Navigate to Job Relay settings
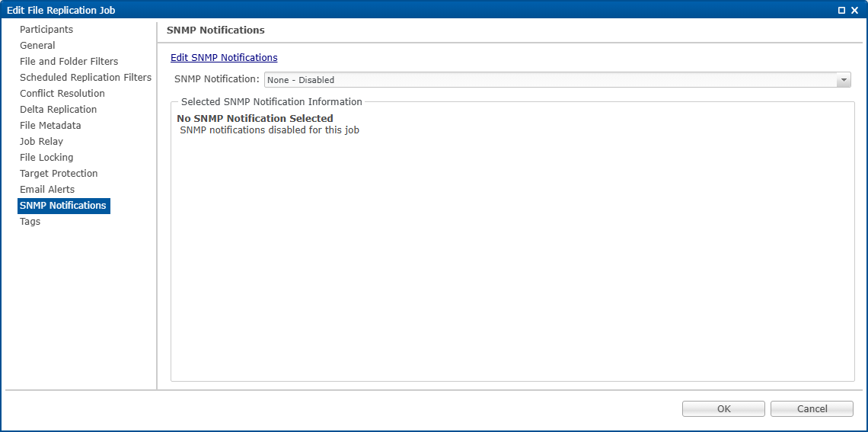The width and height of the screenshot is (868, 432). tap(41, 142)
